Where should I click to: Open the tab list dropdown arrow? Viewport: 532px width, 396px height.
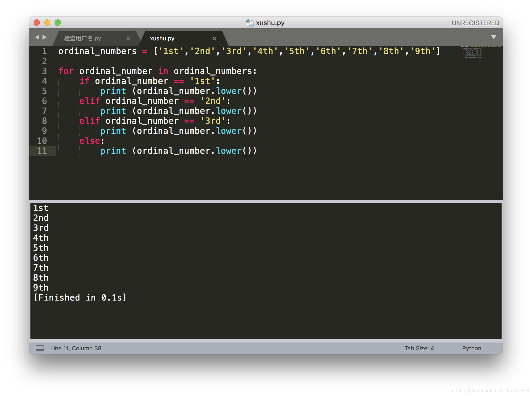tap(493, 37)
